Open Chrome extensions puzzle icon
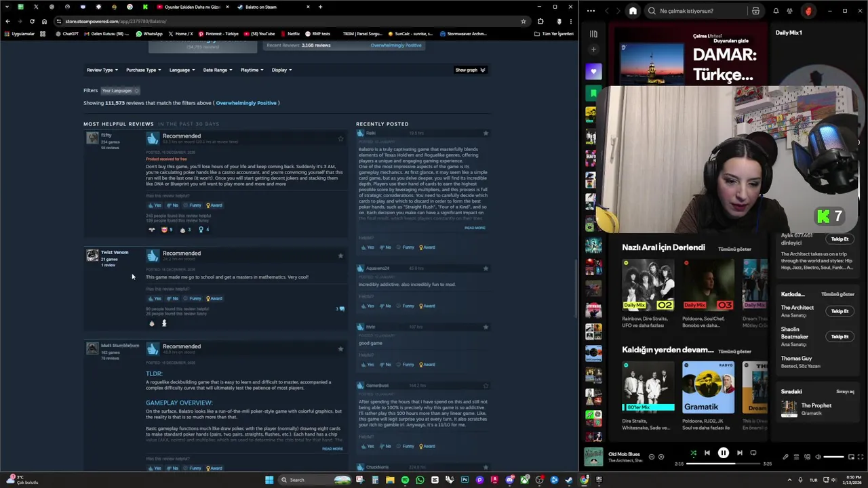The height and width of the screenshot is (488, 868). 540,21
